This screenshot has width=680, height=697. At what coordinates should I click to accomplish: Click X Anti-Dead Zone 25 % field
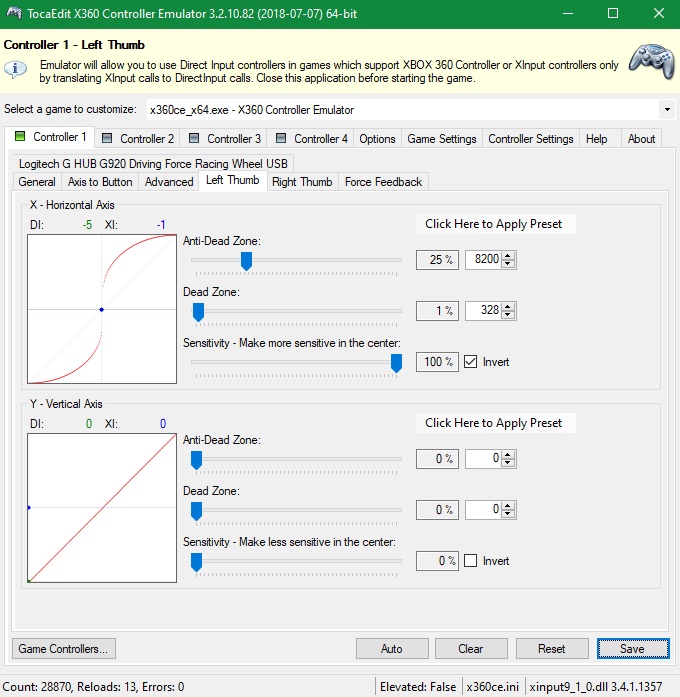click(437, 260)
